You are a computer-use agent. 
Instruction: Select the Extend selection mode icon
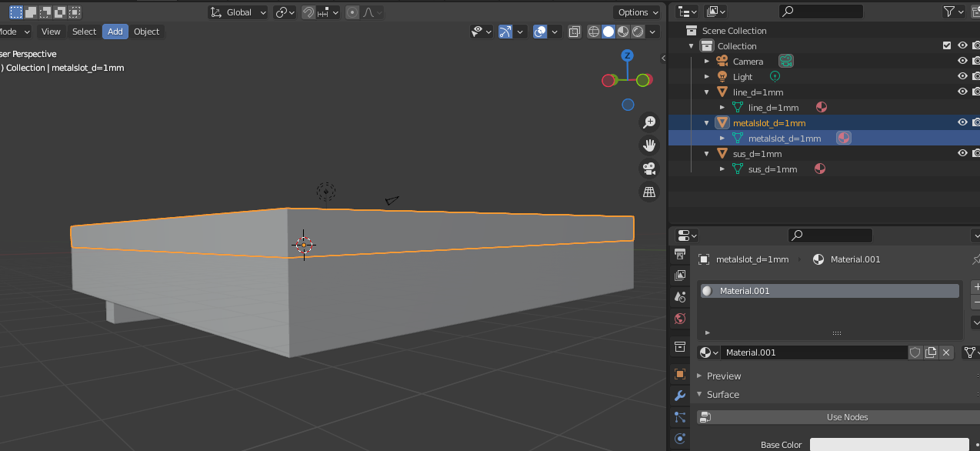point(31,12)
